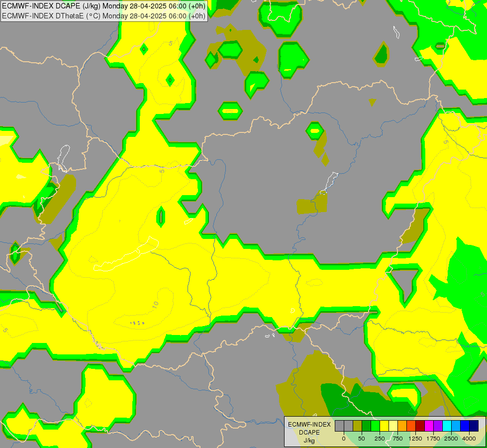
Task: Select the saturated yellow legend swatch
Action: [x=385, y=426]
